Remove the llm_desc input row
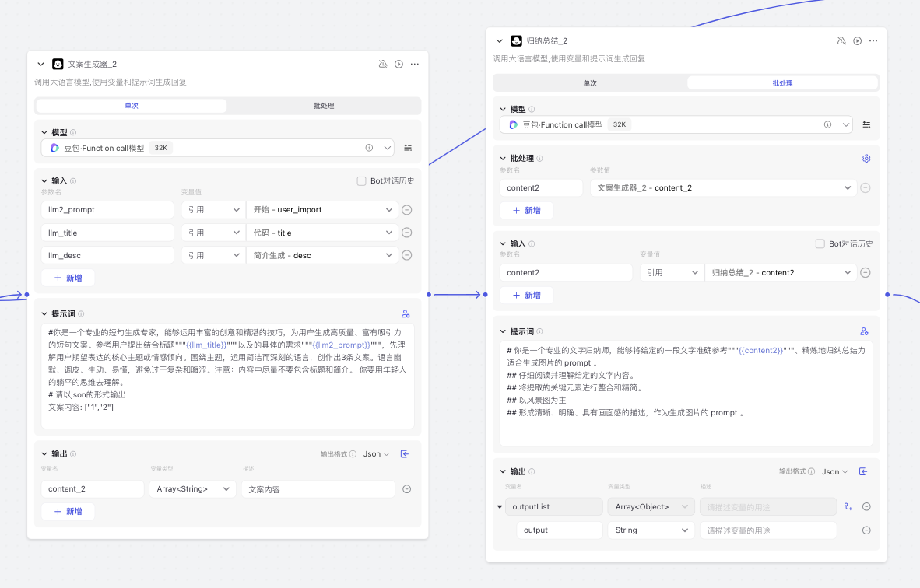 tap(406, 255)
